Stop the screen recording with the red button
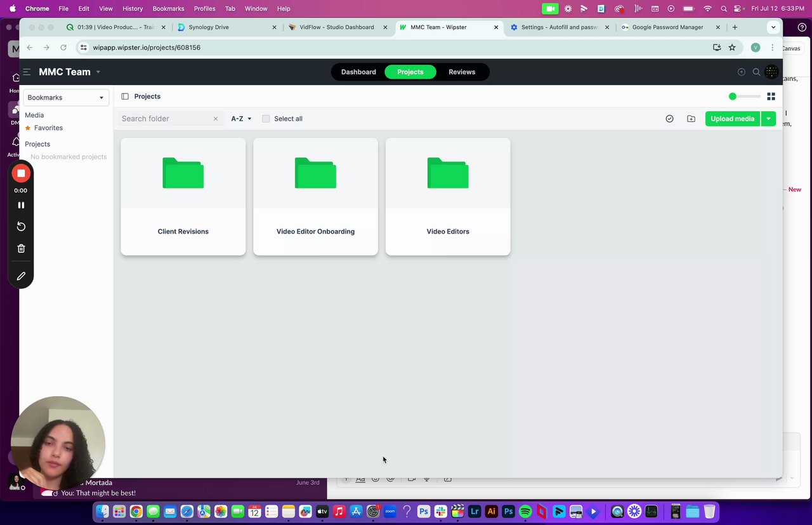The image size is (812, 525). pos(21,173)
